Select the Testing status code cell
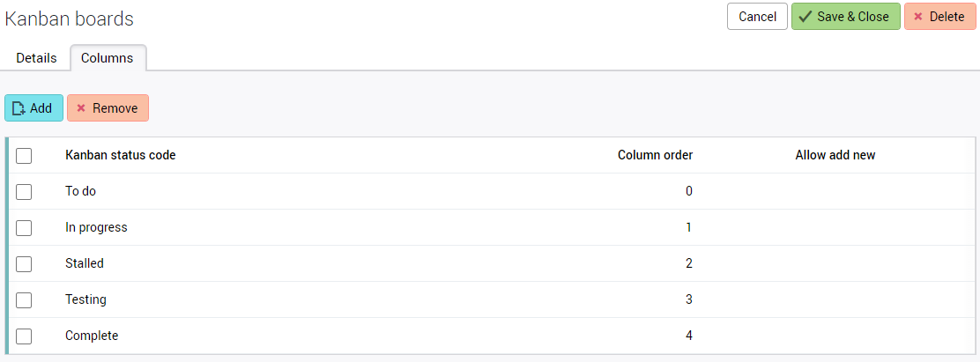 (x=86, y=299)
